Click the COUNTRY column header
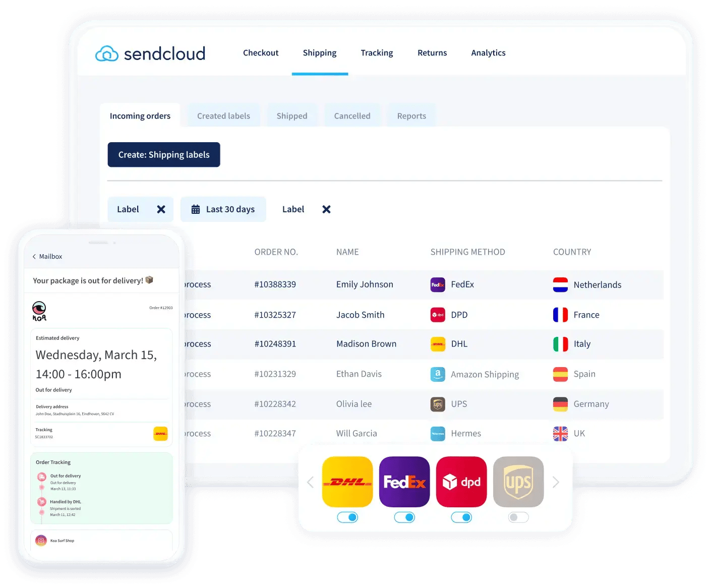712x588 pixels. click(x=572, y=252)
